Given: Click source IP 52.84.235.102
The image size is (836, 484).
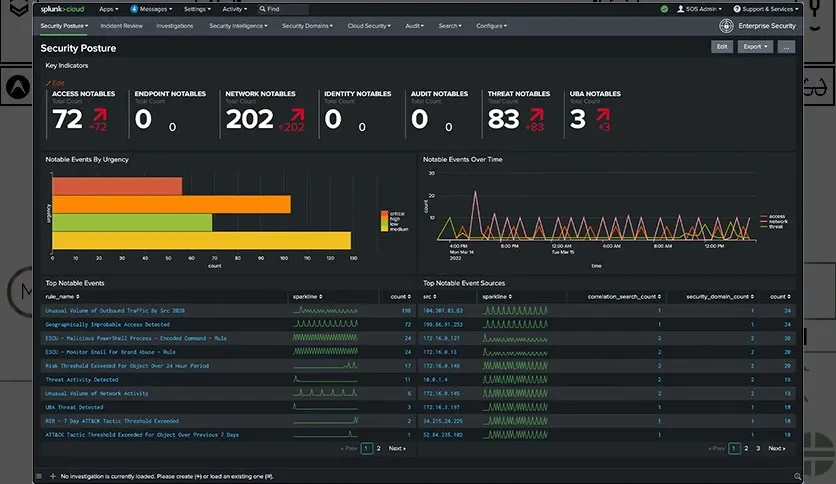Looking at the screenshot, I should pyautogui.click(x=443, y=435).
